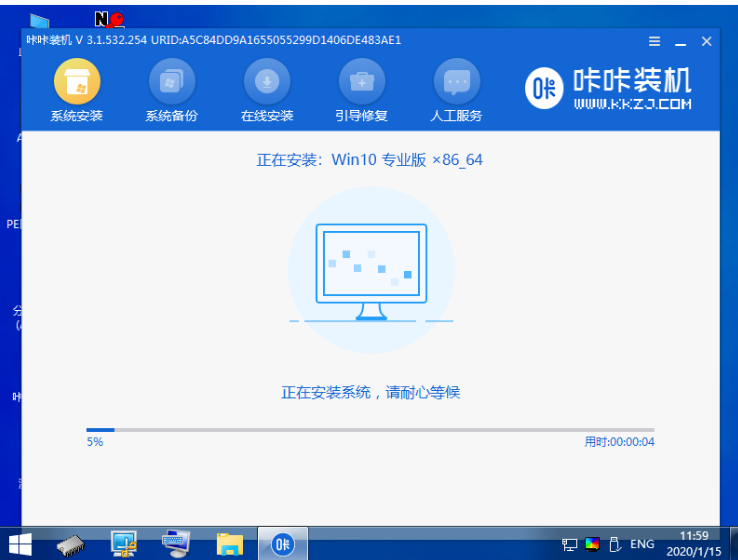
Task: Select the 在线安装 (Online Install) icon
Action: (x=267, y=91)
